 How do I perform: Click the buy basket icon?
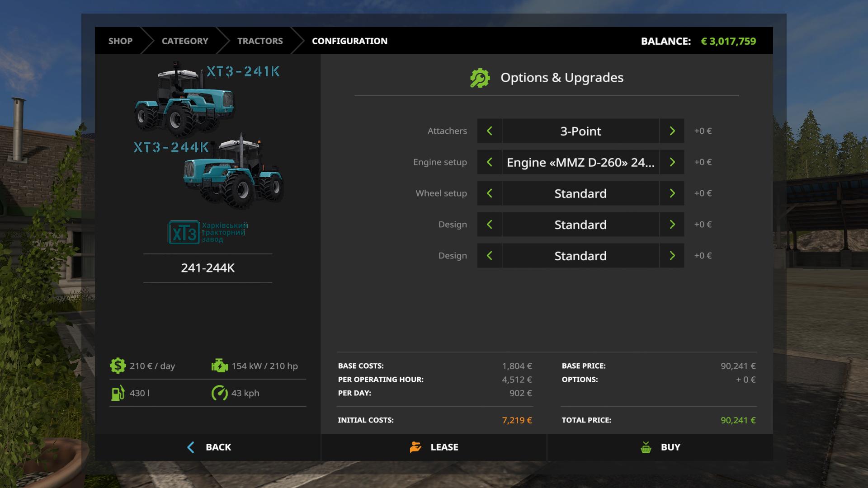646,447
